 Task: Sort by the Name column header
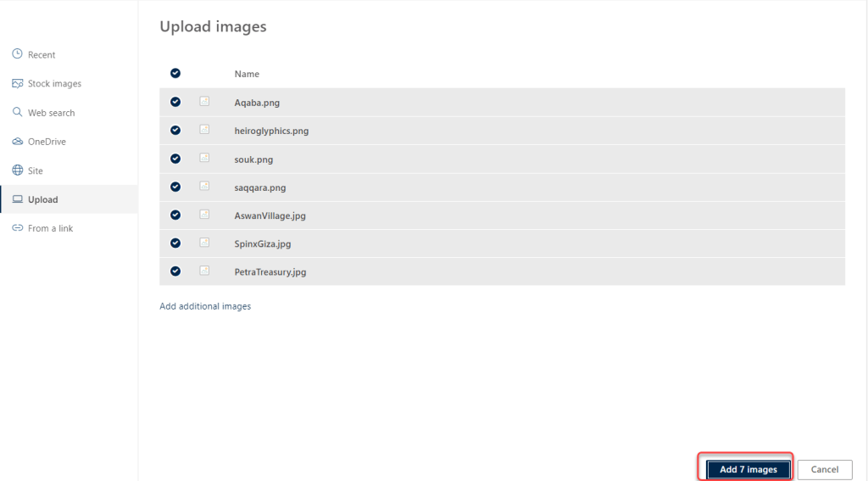(247, 74)
